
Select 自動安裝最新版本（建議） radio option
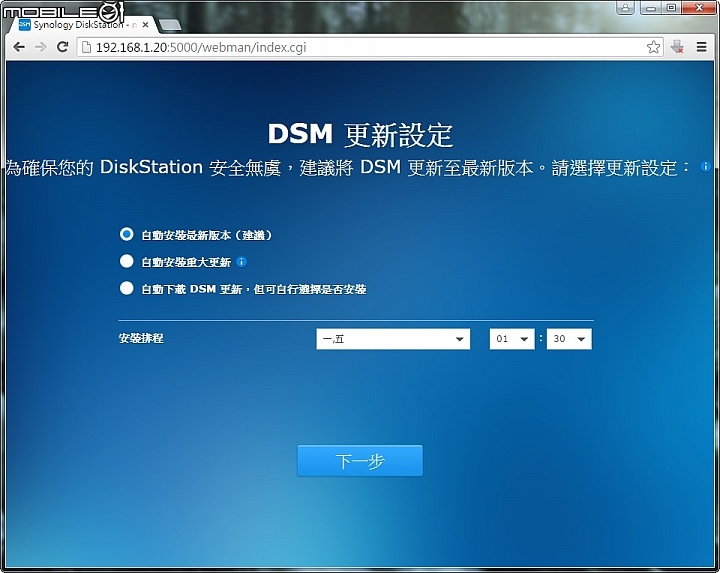pyautogui.click(x=127, y=235)
